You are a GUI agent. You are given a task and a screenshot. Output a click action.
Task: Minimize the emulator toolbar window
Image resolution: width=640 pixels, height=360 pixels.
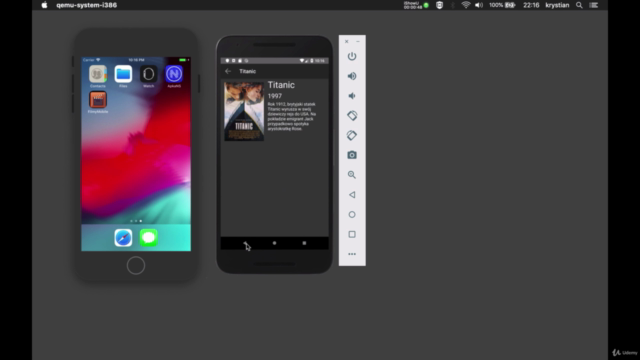[358, 41]
